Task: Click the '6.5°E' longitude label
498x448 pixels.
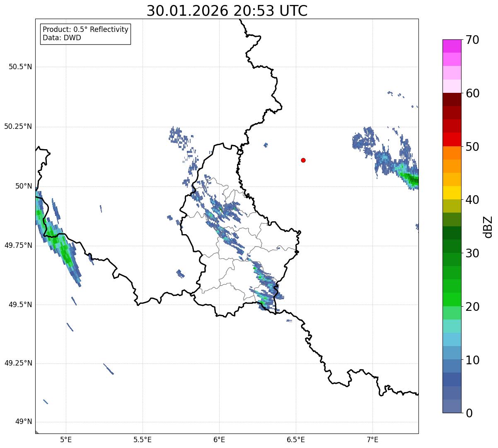Action: click(x=296, y=439)
